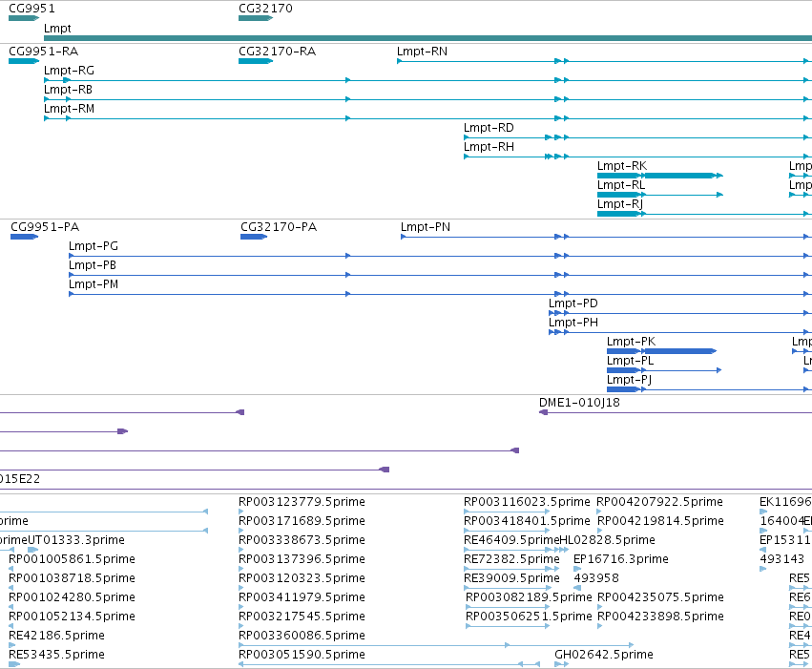
Task: Click the RP003116023.5prime EST label
Action: click(x=527, y=502)
